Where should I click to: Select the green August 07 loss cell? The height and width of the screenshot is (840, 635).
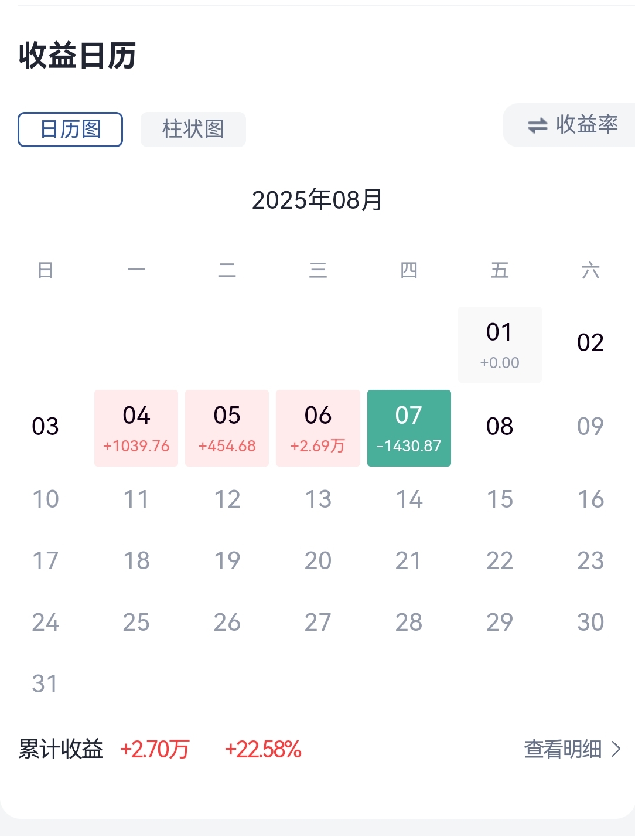(409, 428)
